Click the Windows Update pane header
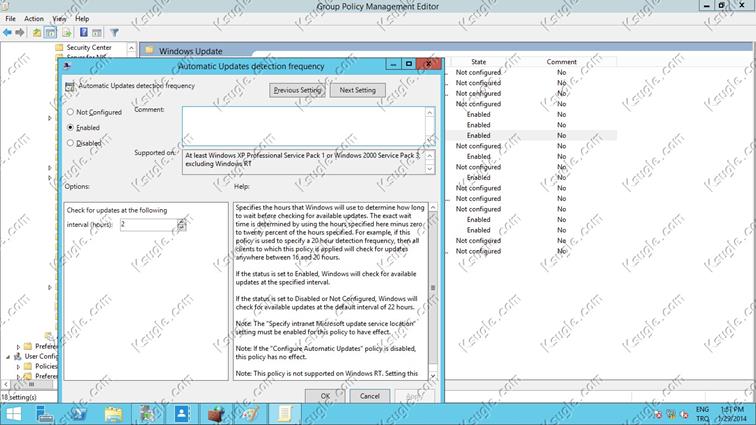The width and height of the screenshot is (756, 425). [190, 51]
